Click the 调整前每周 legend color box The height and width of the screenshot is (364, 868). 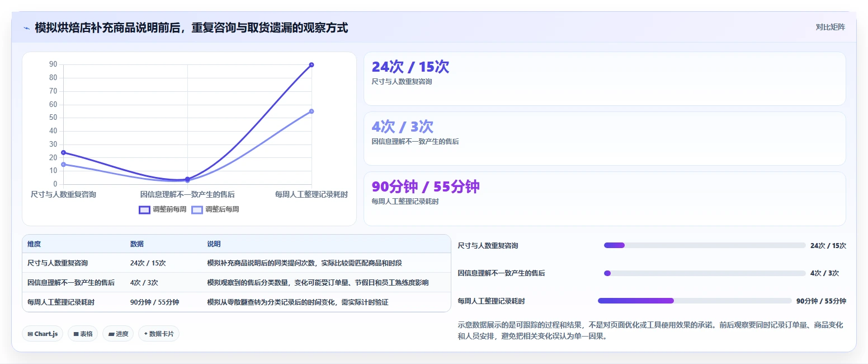coord(144,209)
